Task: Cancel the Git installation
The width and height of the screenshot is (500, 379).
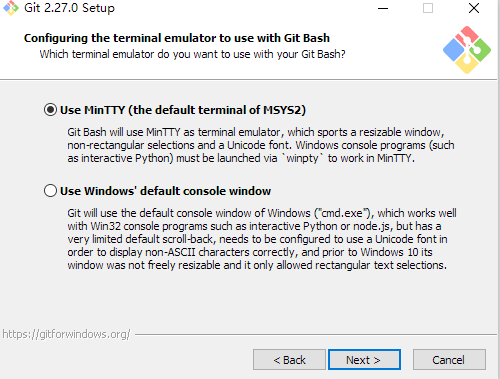Action: (x=449, y=360)
